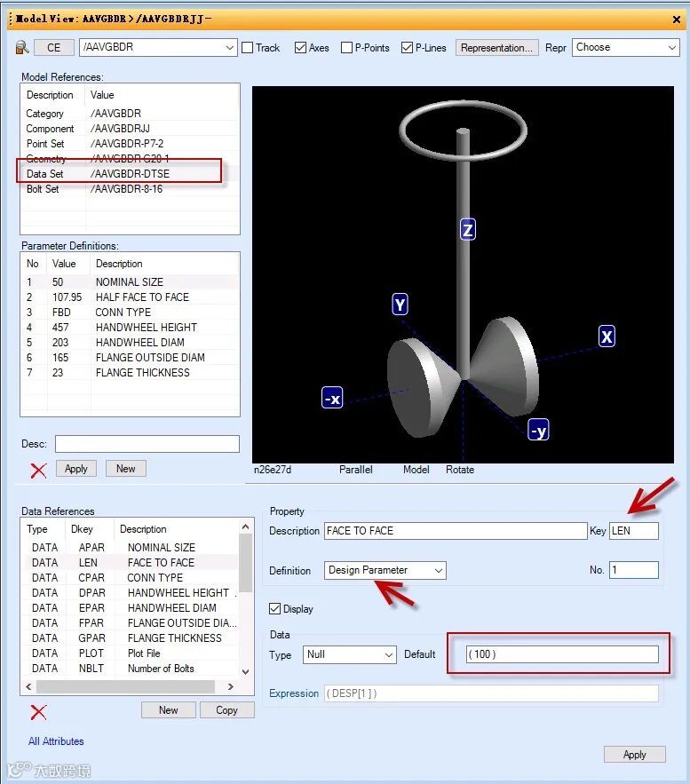
Task: Select the Component /AAVGBDRJJ row
Action: 130,129
